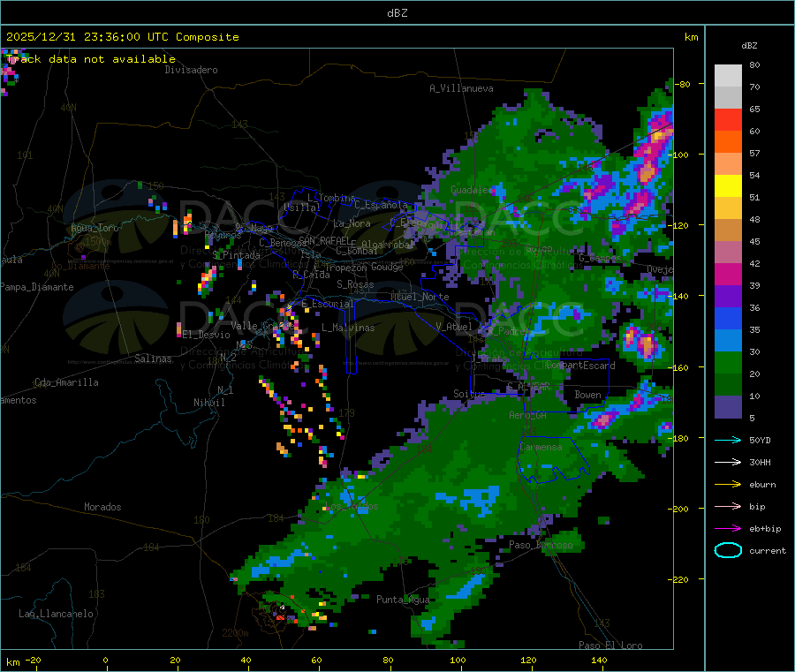The height and width of the screenshot is (672, 795).
Task: Click the yellow eburn arrow icon
Action: 728,485
